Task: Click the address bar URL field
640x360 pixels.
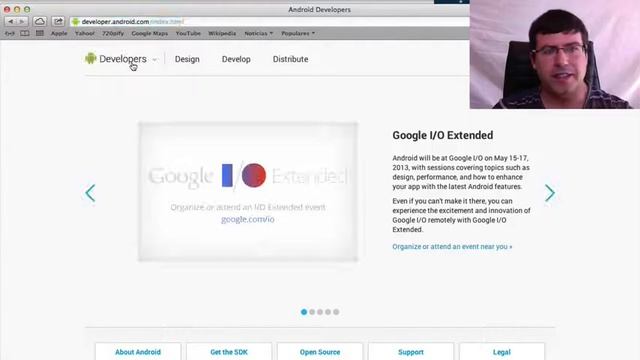Action: (x=269, y=22)
